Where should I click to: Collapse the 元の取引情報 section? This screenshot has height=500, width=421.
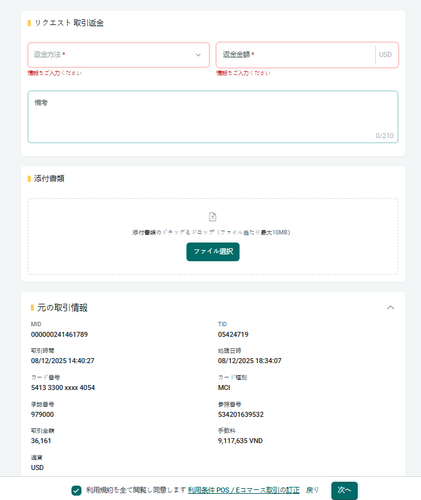390,307
